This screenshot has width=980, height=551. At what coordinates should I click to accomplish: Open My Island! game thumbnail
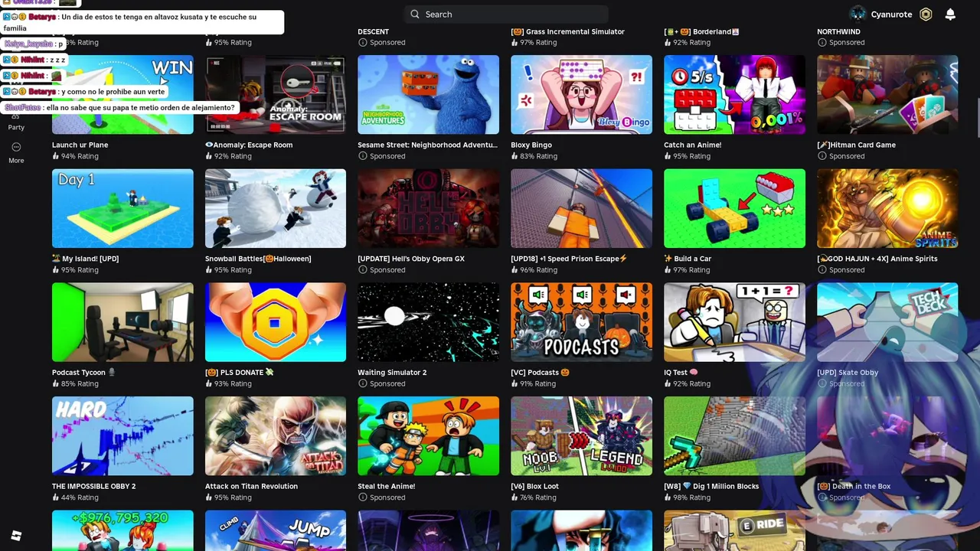(x=122, y=208)
